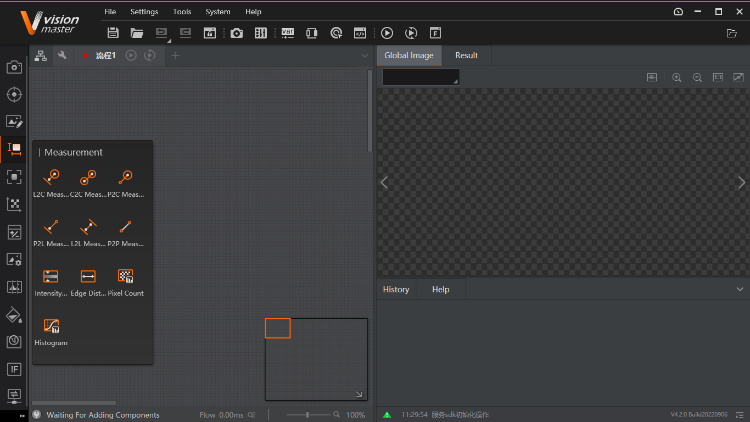Start continuous run of the solution
This screenshot has height=422, width=750.
[411, 33]
